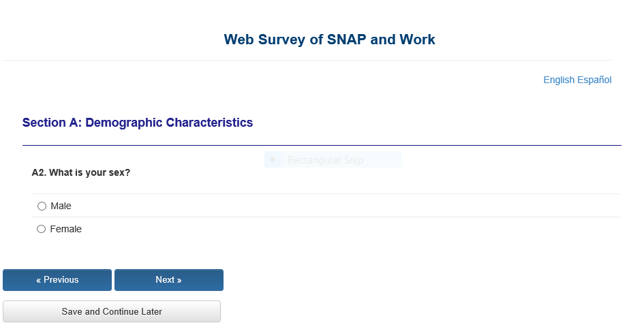Click the dark divider line under Section A
Image resolution: width=644 pixels, height=327 pixels.
(x=322, y=145)
